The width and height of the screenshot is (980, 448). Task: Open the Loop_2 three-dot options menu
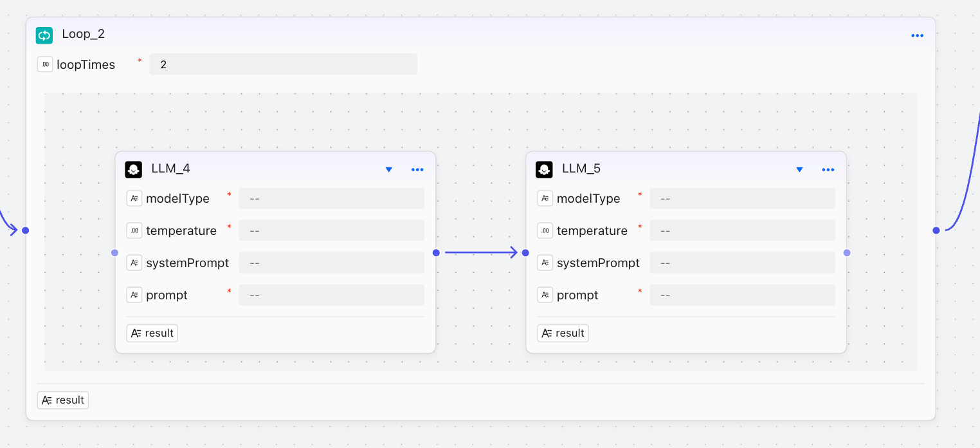pos(917,35)
